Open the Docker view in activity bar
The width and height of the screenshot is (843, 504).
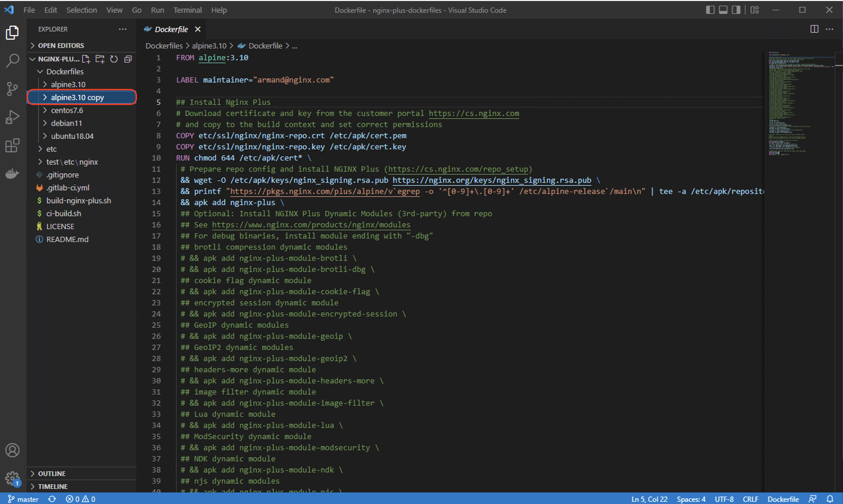13,174
